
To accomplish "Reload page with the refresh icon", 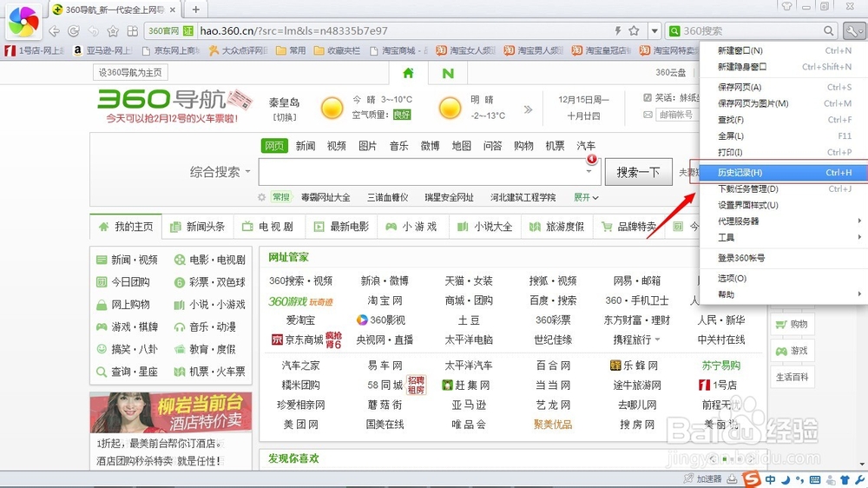I will (74, 31).
